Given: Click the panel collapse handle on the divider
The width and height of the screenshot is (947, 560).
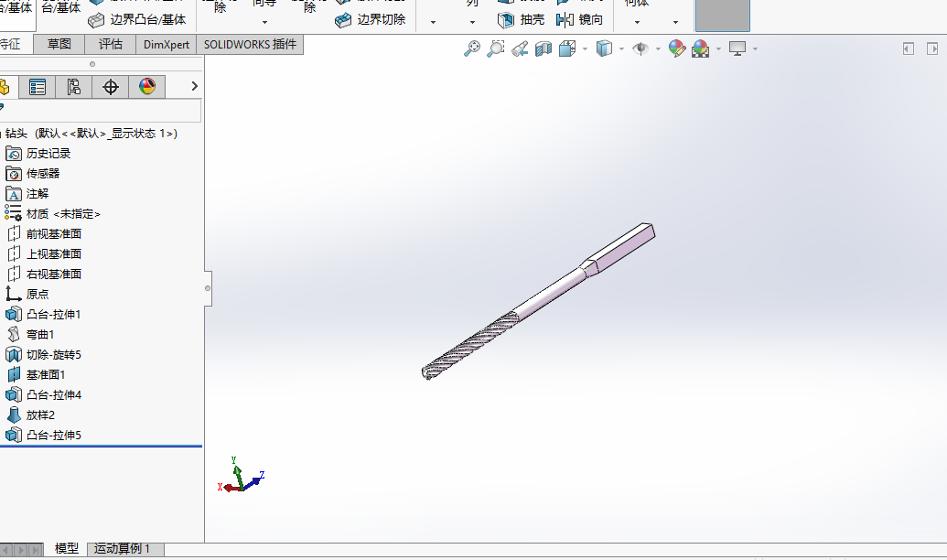Looking at the screenshot, I should (x=208, y=288).
